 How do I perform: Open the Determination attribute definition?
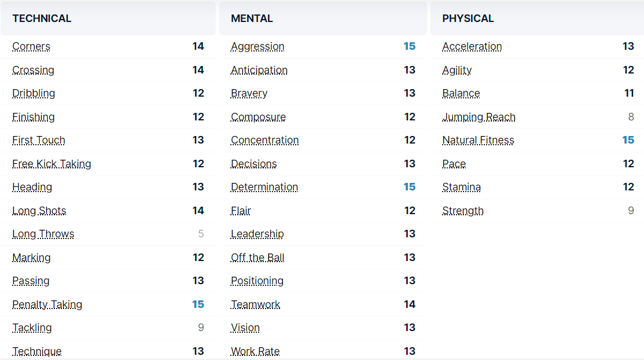click(264, 187)
